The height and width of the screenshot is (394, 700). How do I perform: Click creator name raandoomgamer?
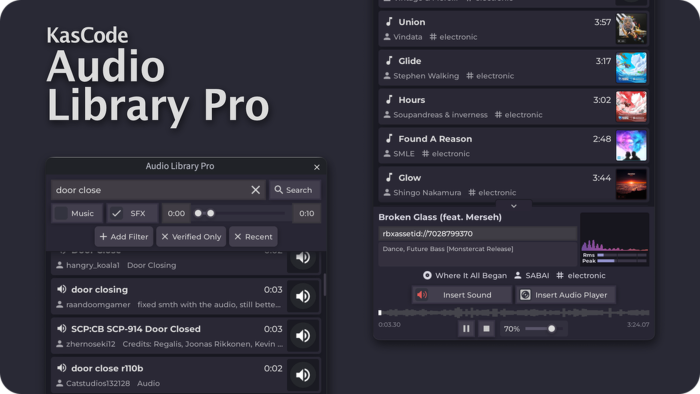tap(98, 305)
